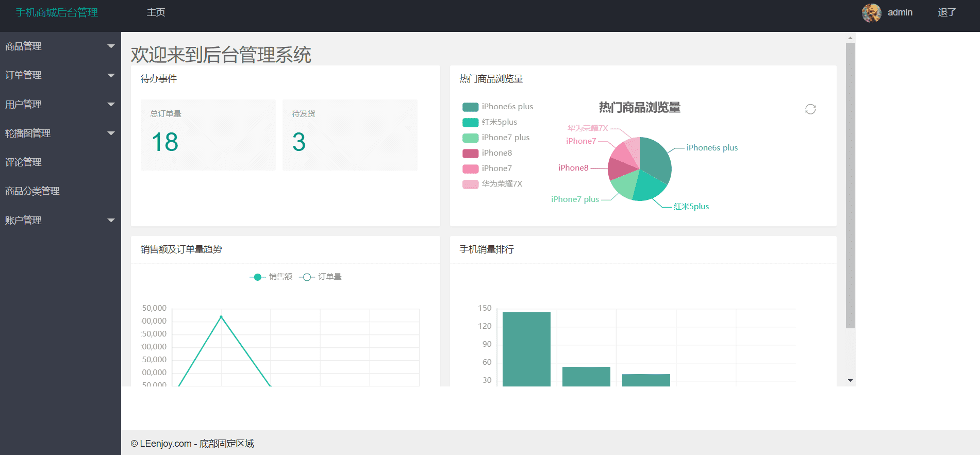Click the 销售额及订单量趋势 panel header
This screenshot has width=980, height=455.
286,249
